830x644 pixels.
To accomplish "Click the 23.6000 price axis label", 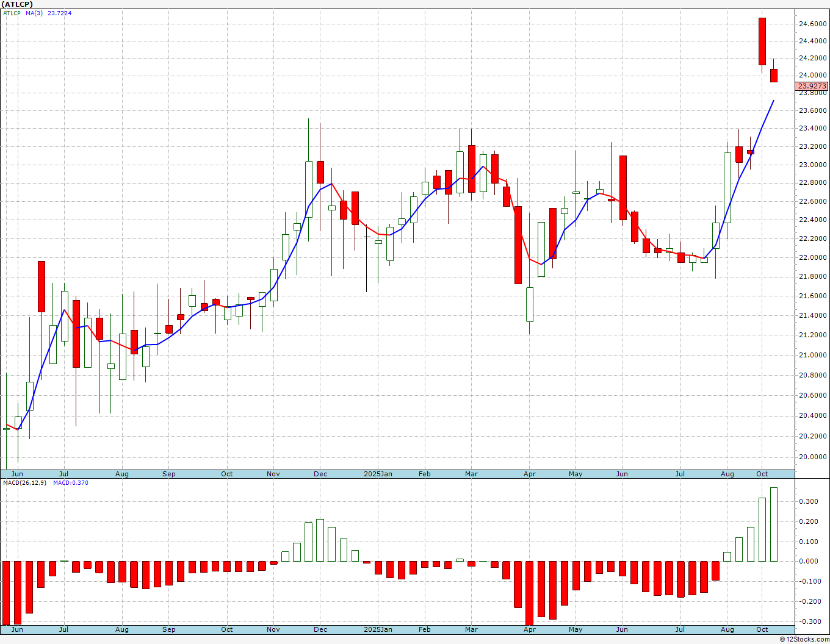I will click(x=812, y=110).
